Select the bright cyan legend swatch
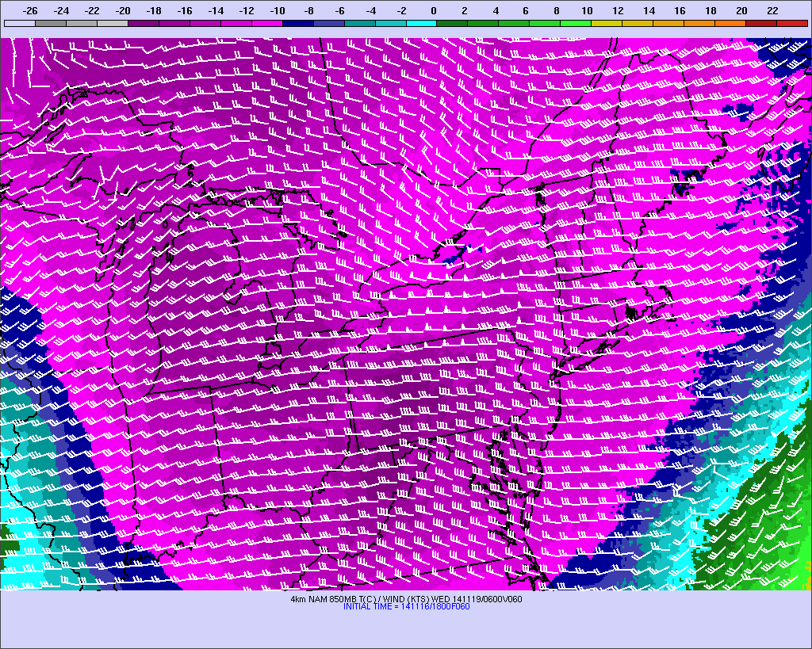812x649 pixels. pos(421,24)
